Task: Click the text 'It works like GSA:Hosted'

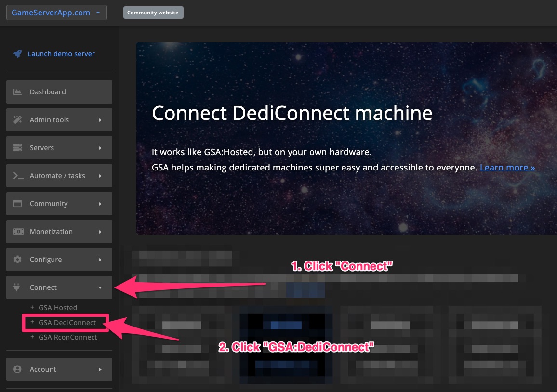Action: click(x=202, y=152)
